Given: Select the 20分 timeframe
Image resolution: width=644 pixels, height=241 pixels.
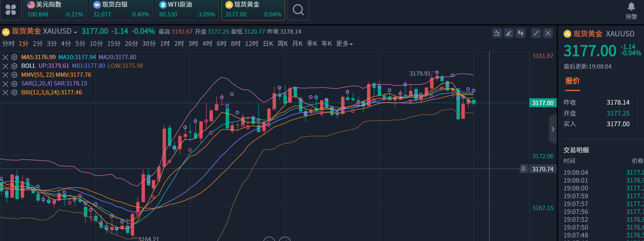Looking at the screenshot, I should 131,44.
